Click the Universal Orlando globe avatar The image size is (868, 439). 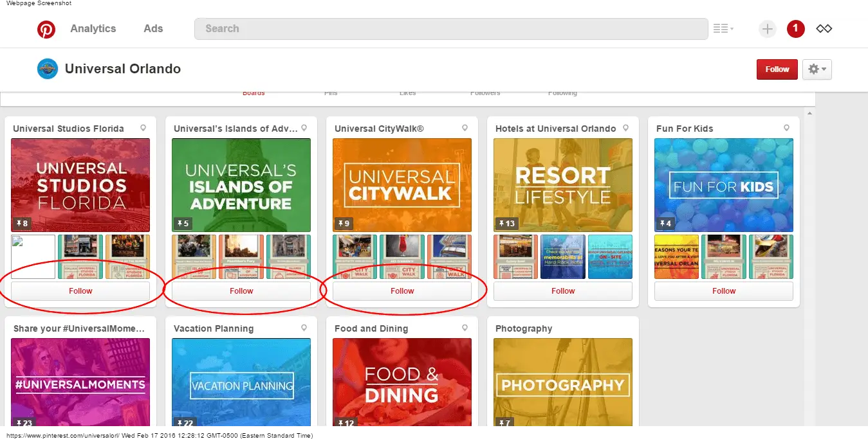(48, 69)
